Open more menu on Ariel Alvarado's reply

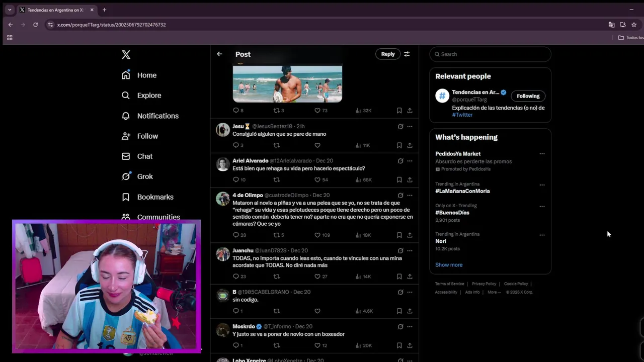coord(410,161)
